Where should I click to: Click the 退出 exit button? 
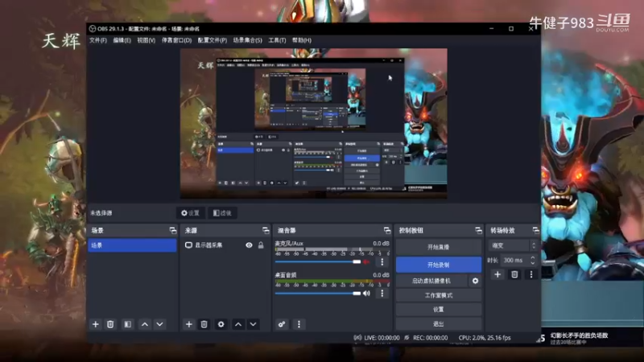pos(439,324)
